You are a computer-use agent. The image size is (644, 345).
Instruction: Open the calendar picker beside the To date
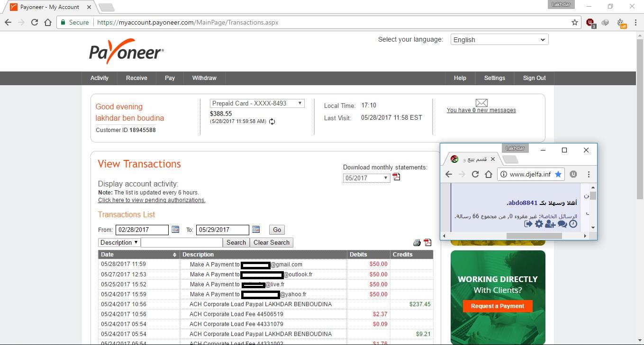point(256,230)
